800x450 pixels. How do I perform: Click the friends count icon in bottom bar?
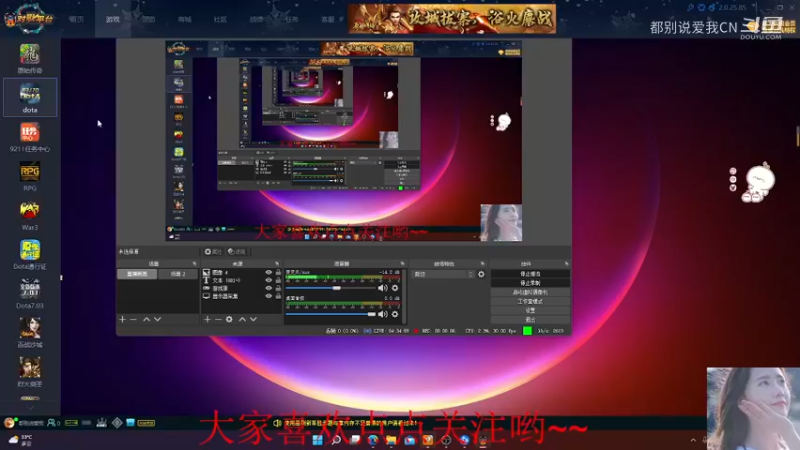pos(54,423)
